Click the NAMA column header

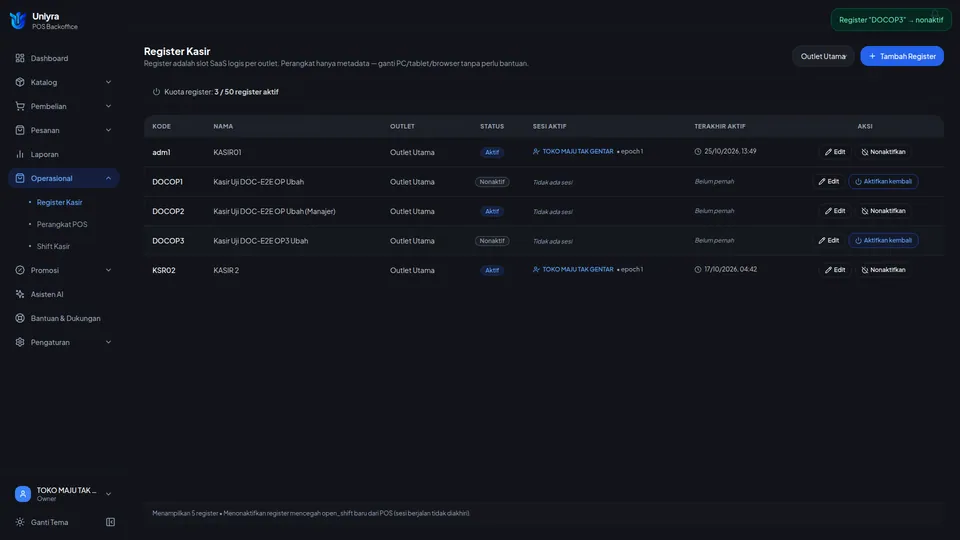223,126
